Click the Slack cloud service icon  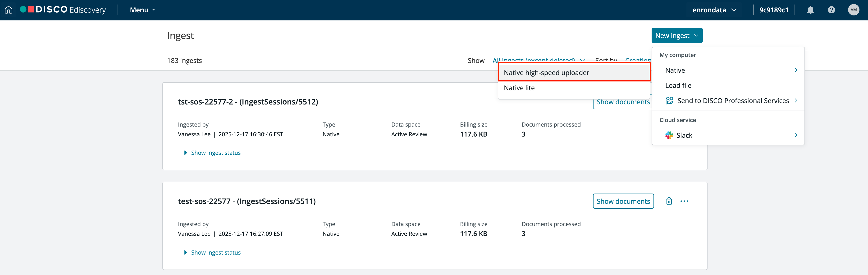[669, 135]
